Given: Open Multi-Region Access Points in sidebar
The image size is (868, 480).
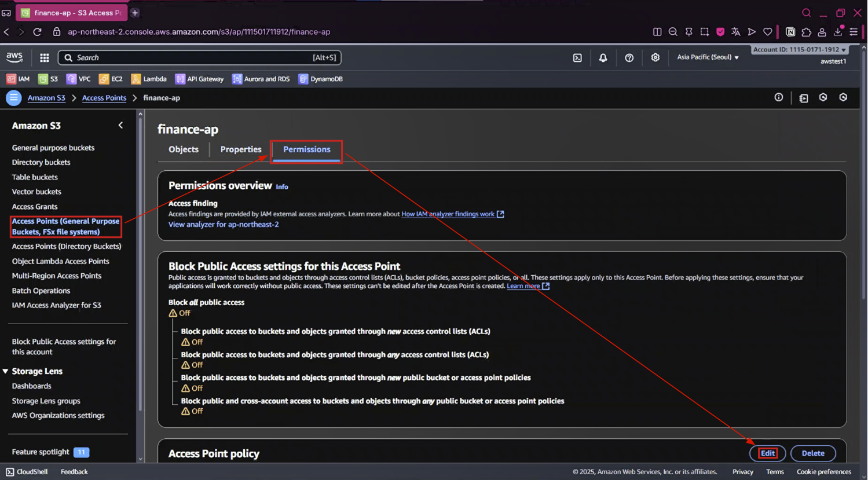Looking at the screenshot, I should pos(57,276).
